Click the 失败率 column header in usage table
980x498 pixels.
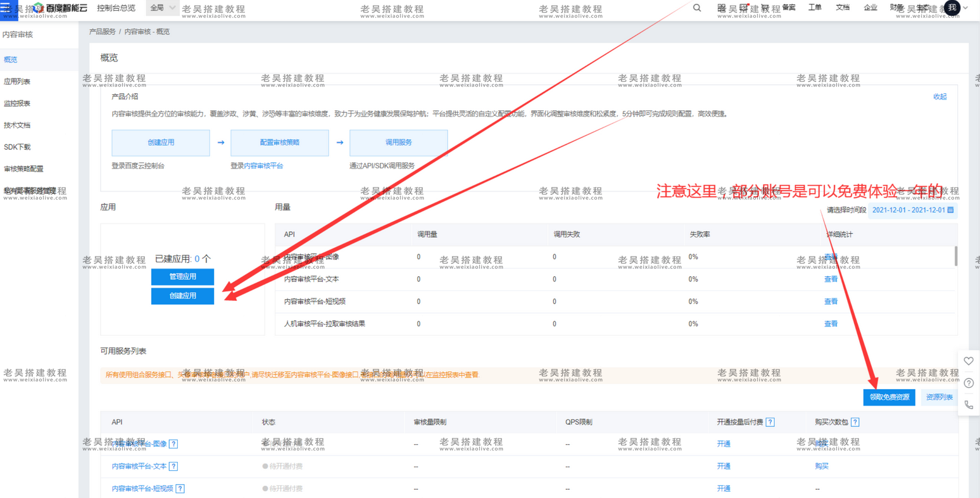[x=700, y=234]
